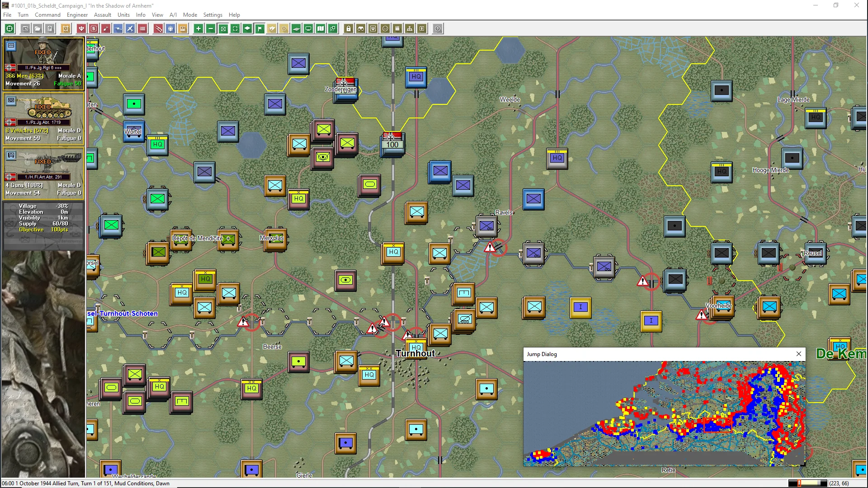This screenshot has height=488, width=868.
Task: Select the Zondereigen flag unit counter
Action: (346, 89)
